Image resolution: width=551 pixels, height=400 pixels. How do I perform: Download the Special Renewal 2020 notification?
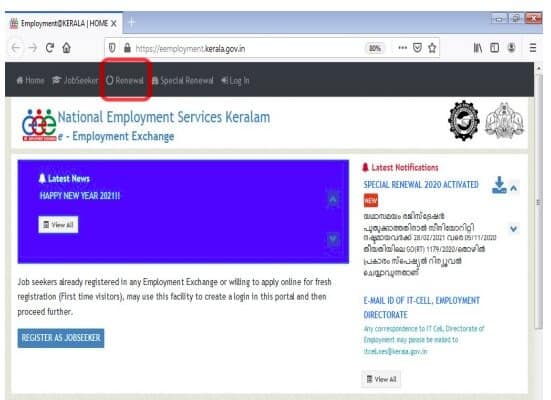click(499, 185)
